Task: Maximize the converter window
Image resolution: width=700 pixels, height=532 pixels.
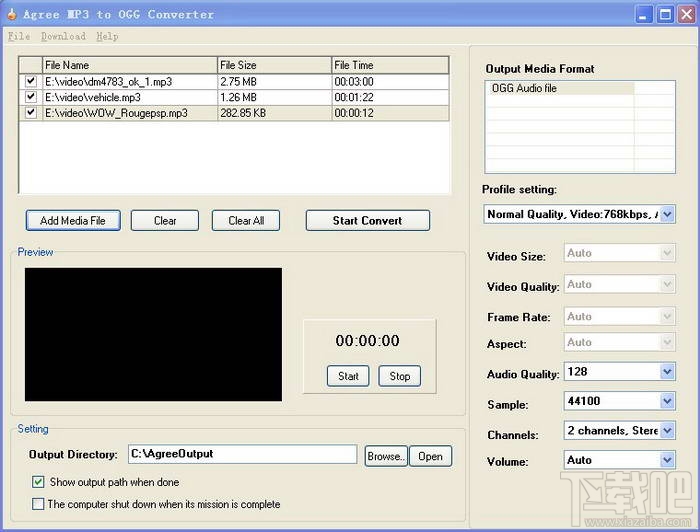Action: [x=665, y=15]
